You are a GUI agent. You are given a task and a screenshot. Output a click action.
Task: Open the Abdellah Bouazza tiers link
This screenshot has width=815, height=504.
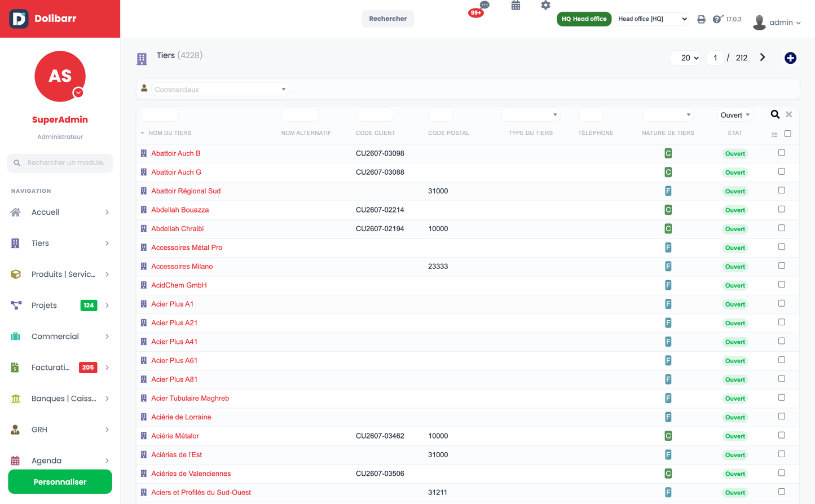180,210
